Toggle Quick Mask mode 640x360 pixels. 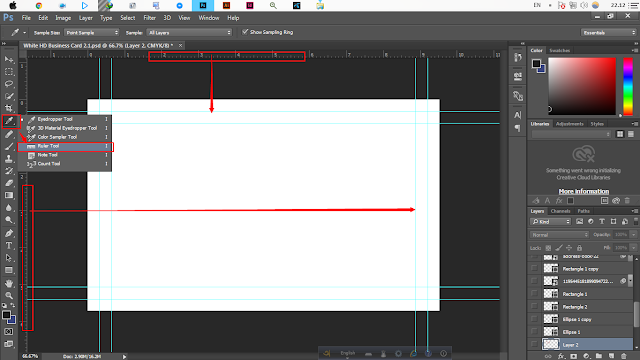9,332
